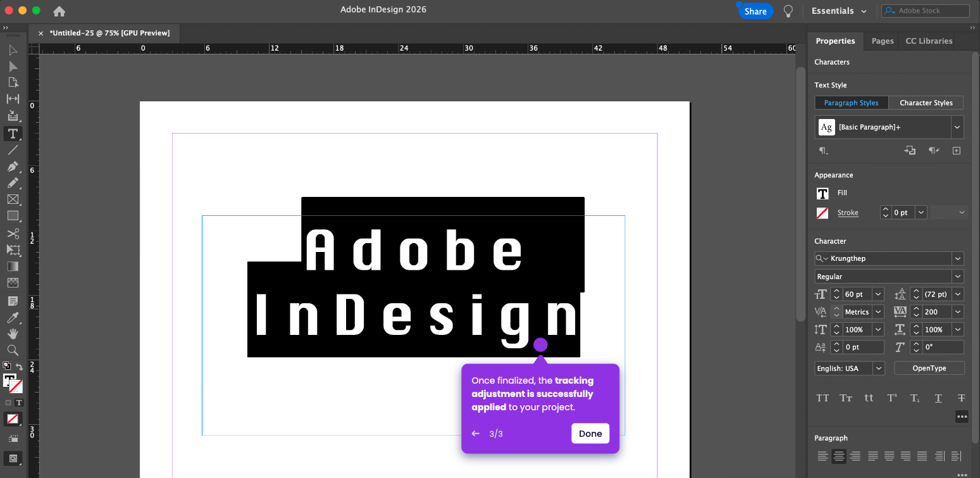Image resolution: width=980 pixels, height=478 pixels.
Task: Click the Adobe Stock search field
Action: 926,11
